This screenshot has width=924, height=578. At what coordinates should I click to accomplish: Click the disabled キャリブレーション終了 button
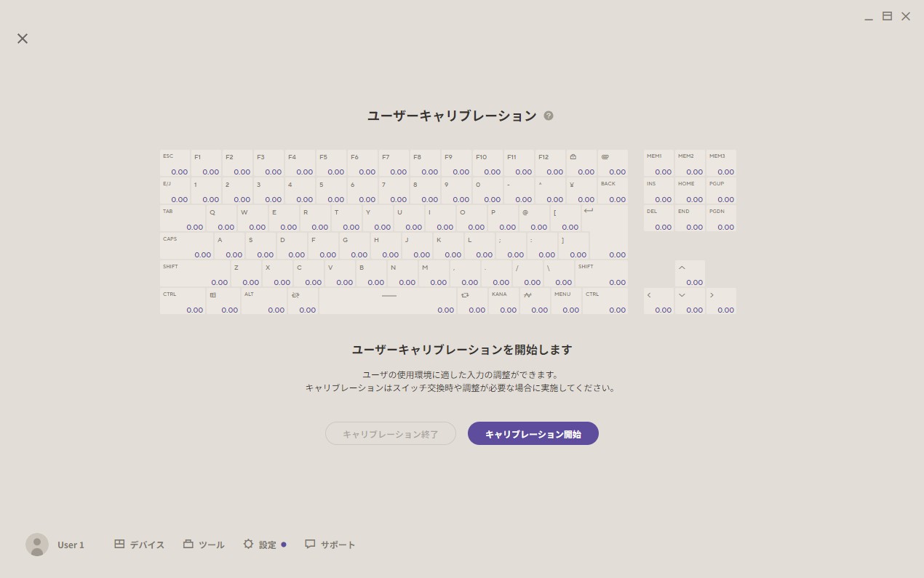click(x=391, y=433)
